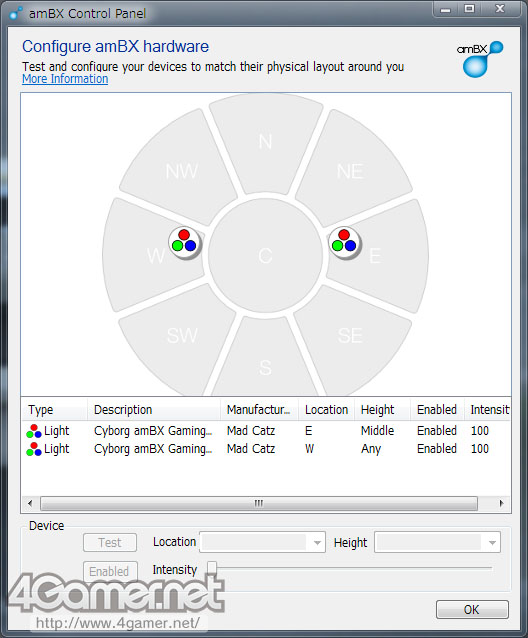Click the left arrow of the horizontal scrollbar
Viewport: 528px width, 638px height.
click(x=30, y=503)
